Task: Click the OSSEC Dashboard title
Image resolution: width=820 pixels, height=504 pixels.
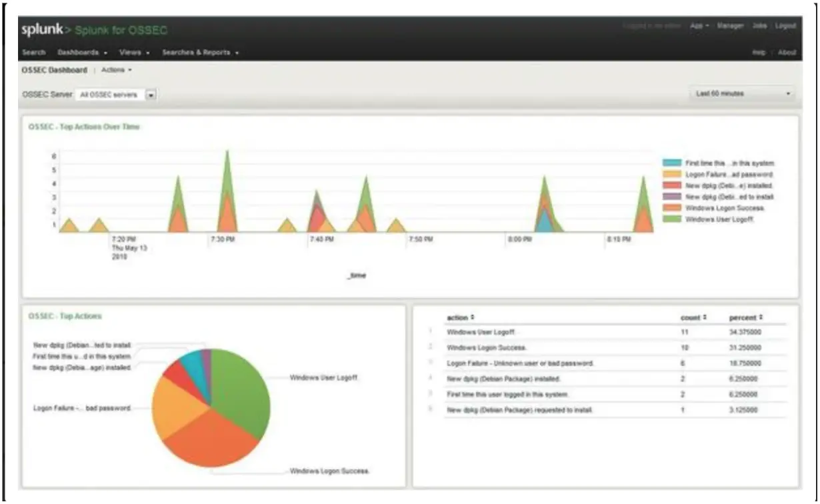Action: (55, 70)
